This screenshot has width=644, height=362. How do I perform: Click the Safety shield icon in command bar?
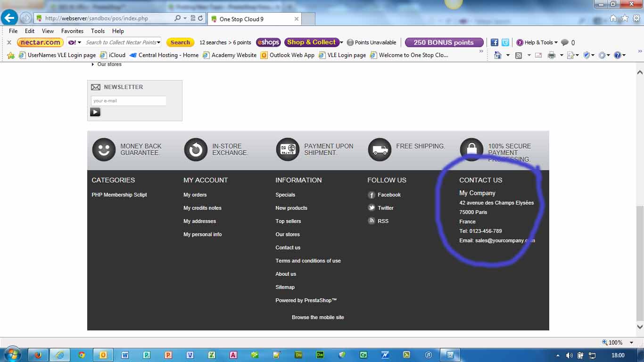[x=587, y=55]
